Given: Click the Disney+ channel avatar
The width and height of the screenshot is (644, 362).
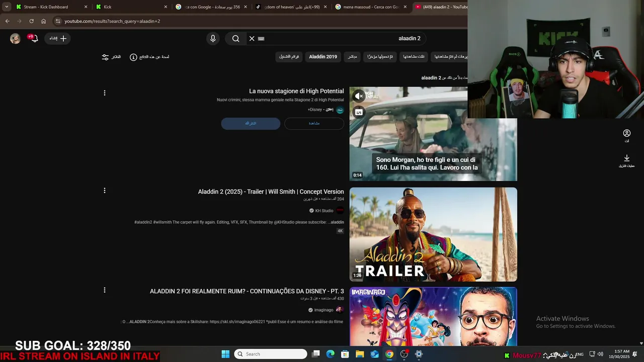Looking at the screenshot, I should pos(340,110).
